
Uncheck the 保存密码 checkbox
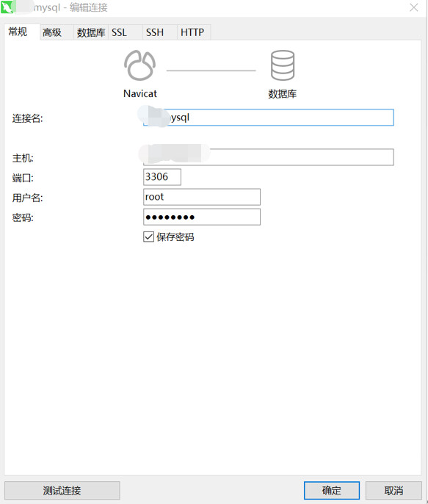pos(148,237)
